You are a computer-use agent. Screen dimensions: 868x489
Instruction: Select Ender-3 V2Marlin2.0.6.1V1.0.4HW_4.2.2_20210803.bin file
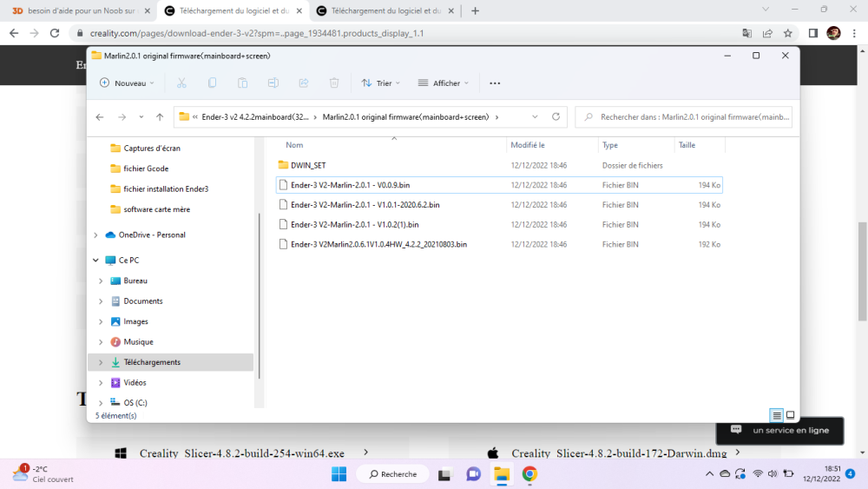click(x=378, y=244)
